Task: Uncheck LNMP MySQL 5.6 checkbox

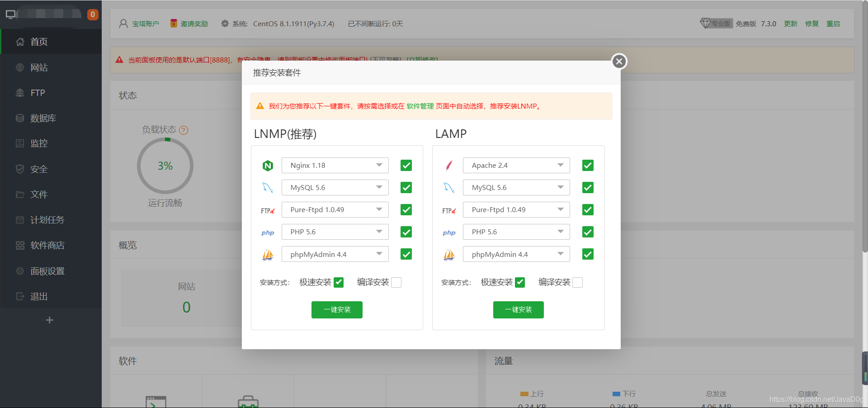Action: pos(406,188)
